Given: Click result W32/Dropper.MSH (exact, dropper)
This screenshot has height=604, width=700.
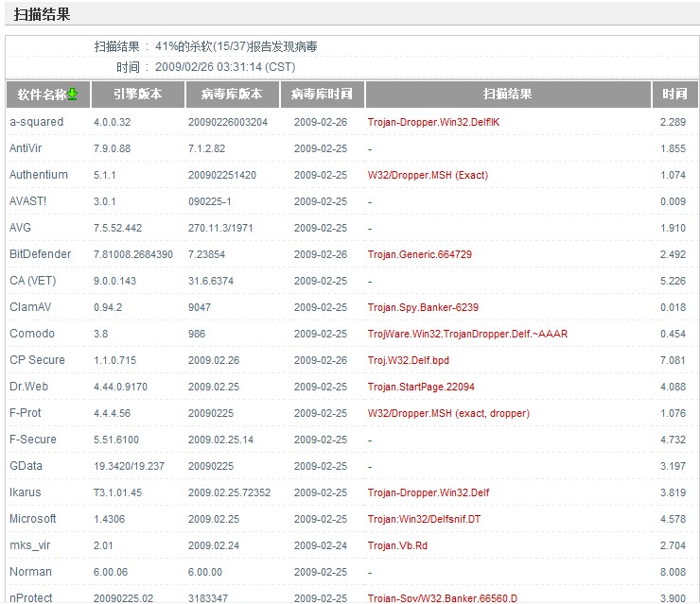Looking at the screenshot, I should click(448, 413).
